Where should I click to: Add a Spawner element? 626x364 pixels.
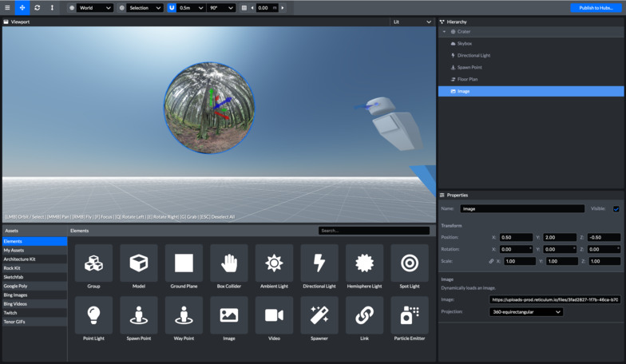coord(319,315)
